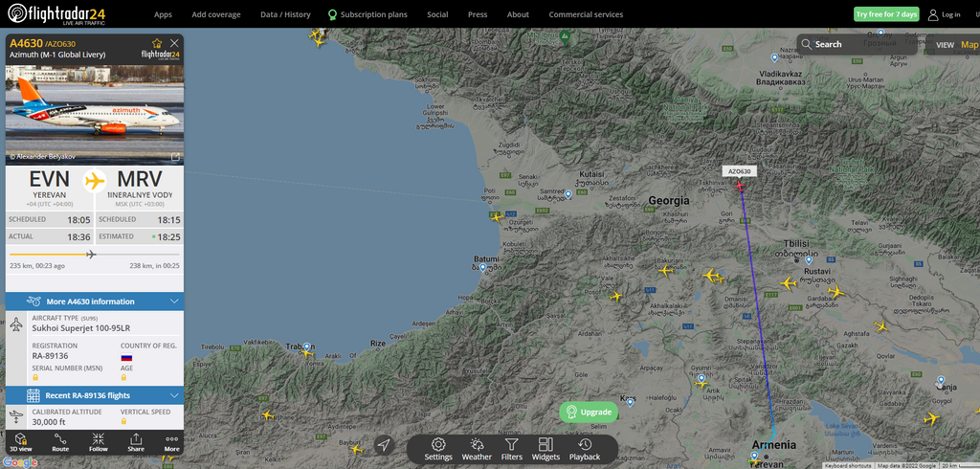The height and width of the screenshot is (469, 980).
Task: Click the locked Vertical Speed padlock icon
Action: [123, 421]
